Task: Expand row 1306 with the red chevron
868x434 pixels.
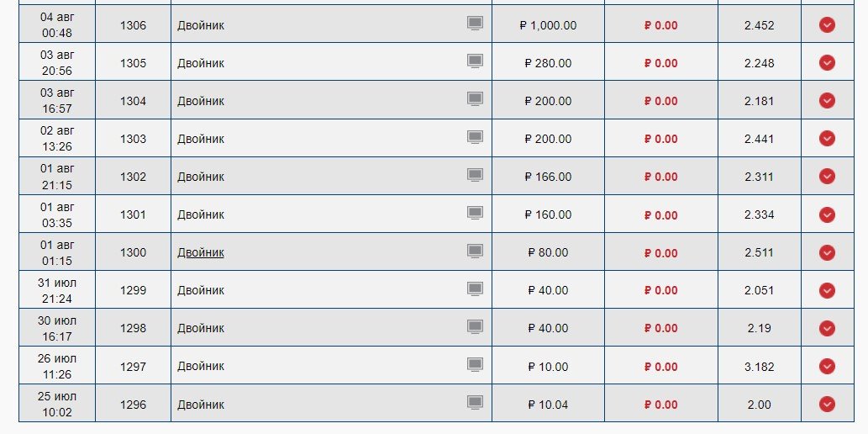Action: coord(827,25)
